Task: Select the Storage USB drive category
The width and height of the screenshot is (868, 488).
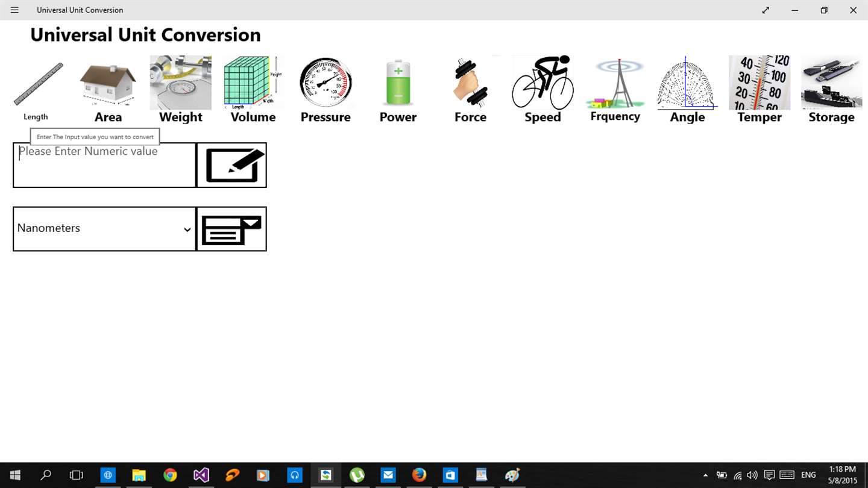Action: (x=832, y=83)
